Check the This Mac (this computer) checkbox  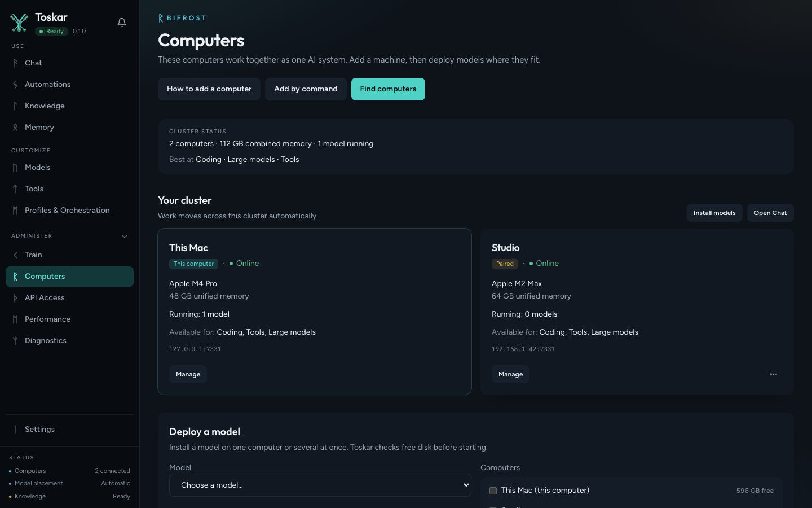(x=493, y=491)
